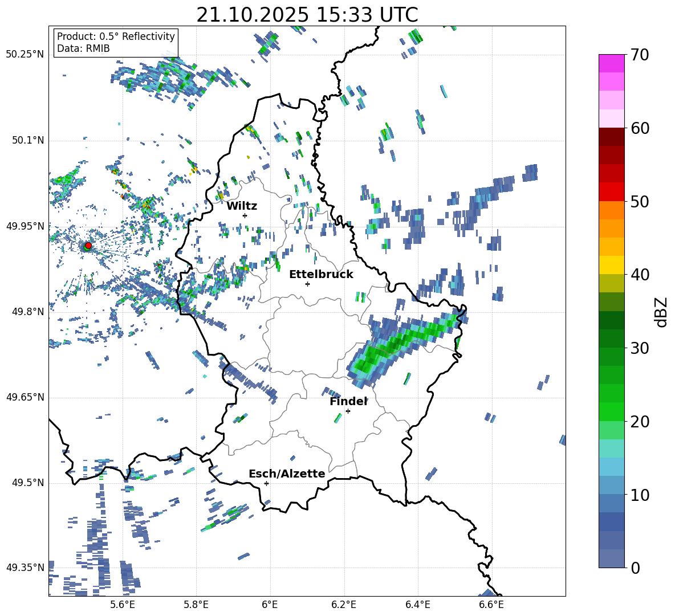
Task: Click the 6°E longitude tick label
Action: [270, 605]
